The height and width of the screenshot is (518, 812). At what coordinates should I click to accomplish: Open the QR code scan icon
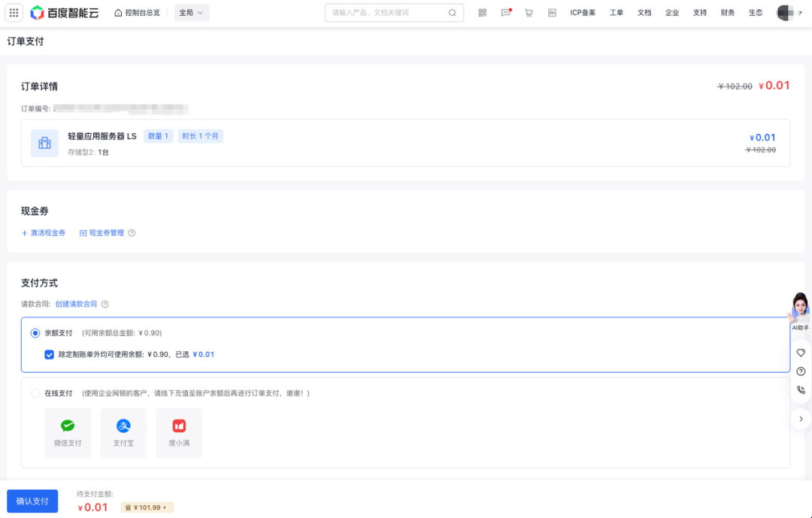point(481,12)
